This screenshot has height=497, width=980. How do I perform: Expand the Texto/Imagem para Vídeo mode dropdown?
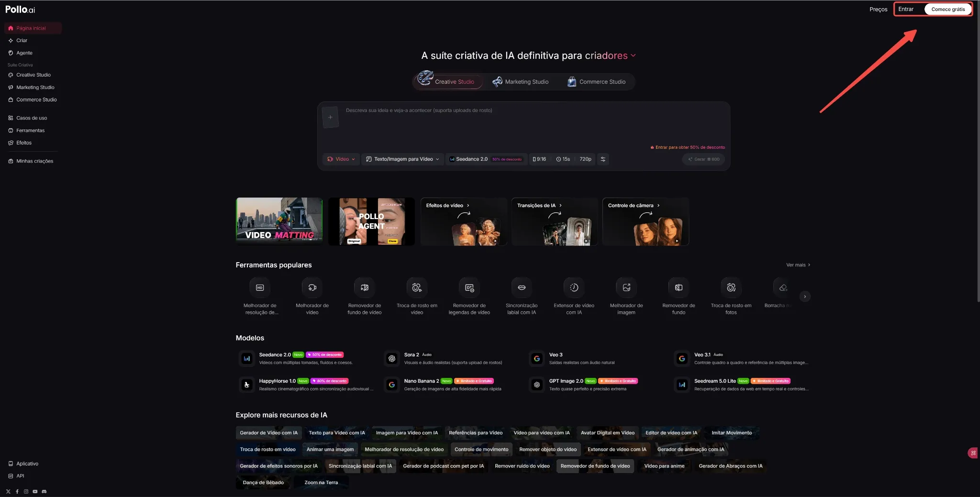402,159
